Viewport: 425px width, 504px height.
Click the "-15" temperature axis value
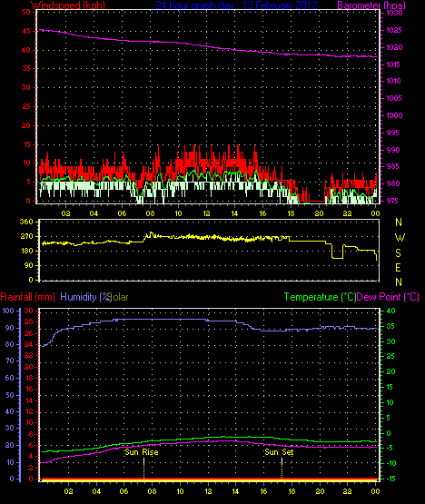[390, 479]
